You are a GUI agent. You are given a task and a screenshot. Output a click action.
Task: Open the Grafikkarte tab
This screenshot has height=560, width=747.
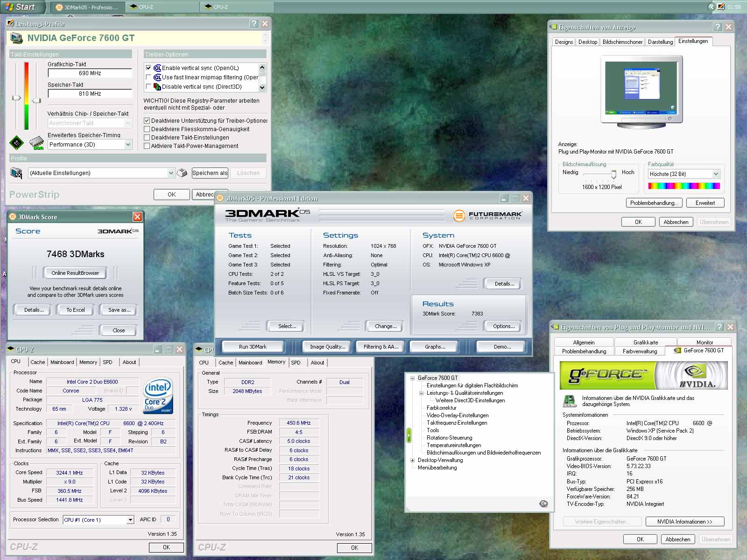click(x=645, y=343)
